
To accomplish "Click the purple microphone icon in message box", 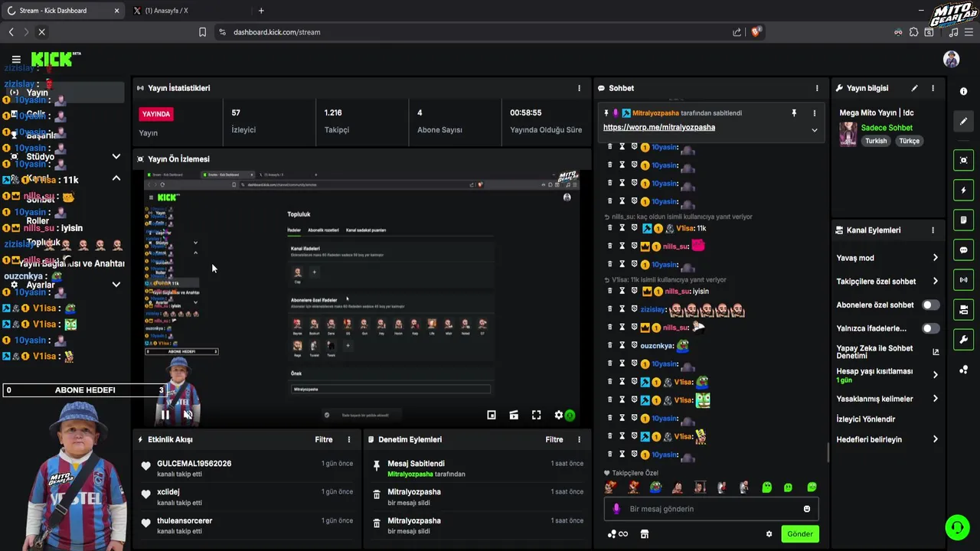I will [616, 509].
